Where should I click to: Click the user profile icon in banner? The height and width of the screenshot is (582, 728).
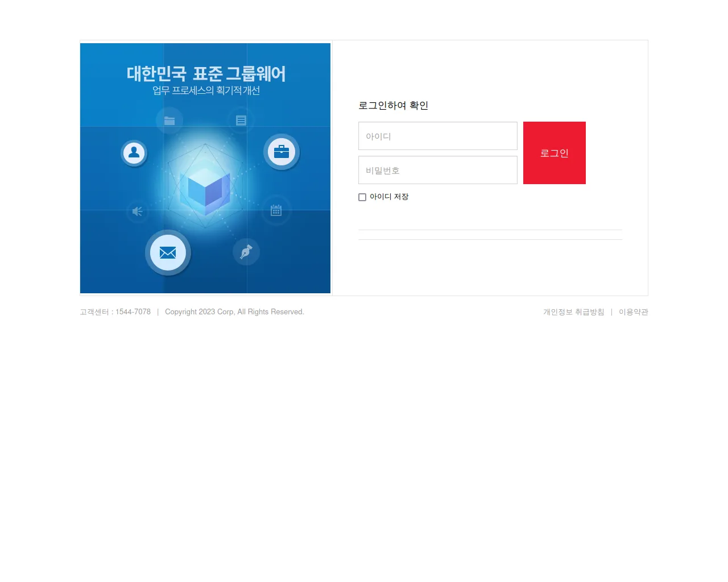pos(134,153)
